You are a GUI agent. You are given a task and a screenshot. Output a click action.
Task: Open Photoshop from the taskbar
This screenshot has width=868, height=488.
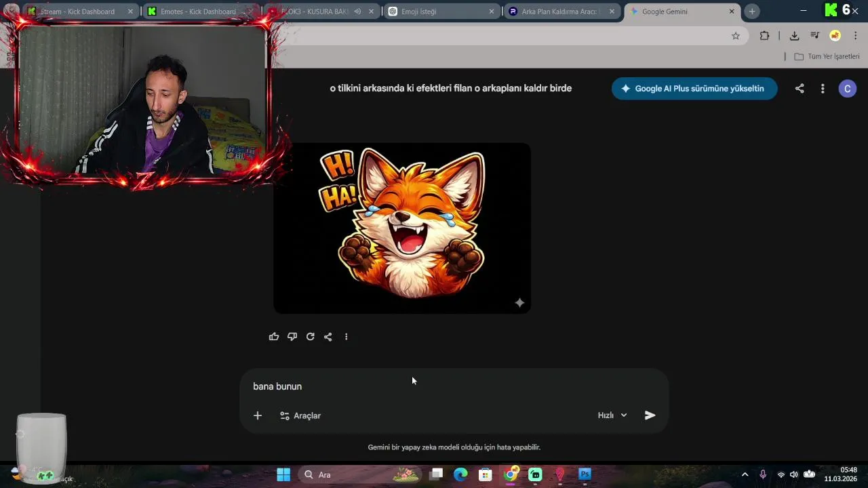pos(585,474)
